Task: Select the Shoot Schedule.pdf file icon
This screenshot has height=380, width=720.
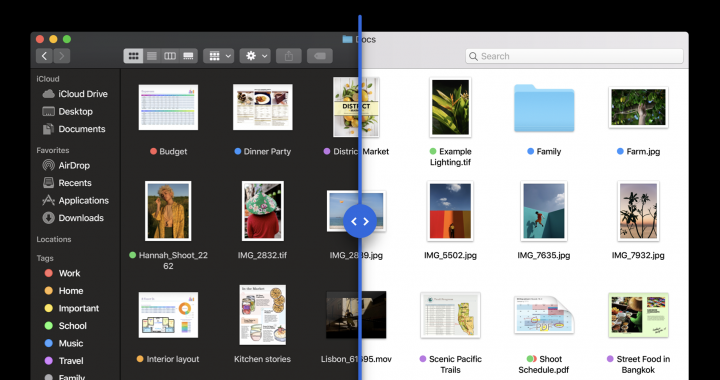Action: point(544,315)
